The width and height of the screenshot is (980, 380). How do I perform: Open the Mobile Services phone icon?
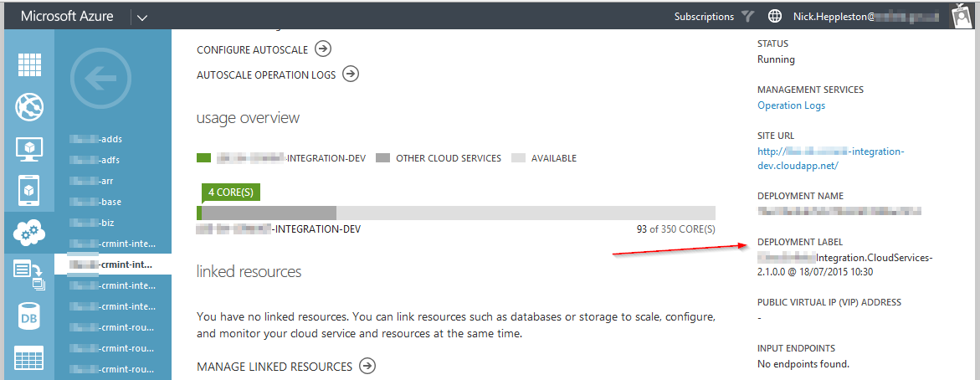pos(30,192)
